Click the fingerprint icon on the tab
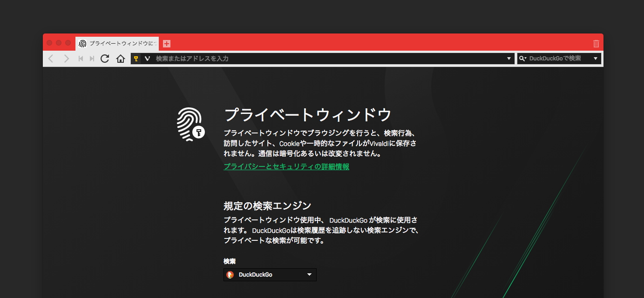 pos(82,44)
